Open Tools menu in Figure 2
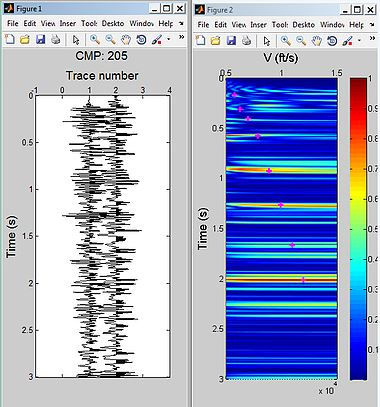Viewport: 380px width, 407px height. [280, 25]
